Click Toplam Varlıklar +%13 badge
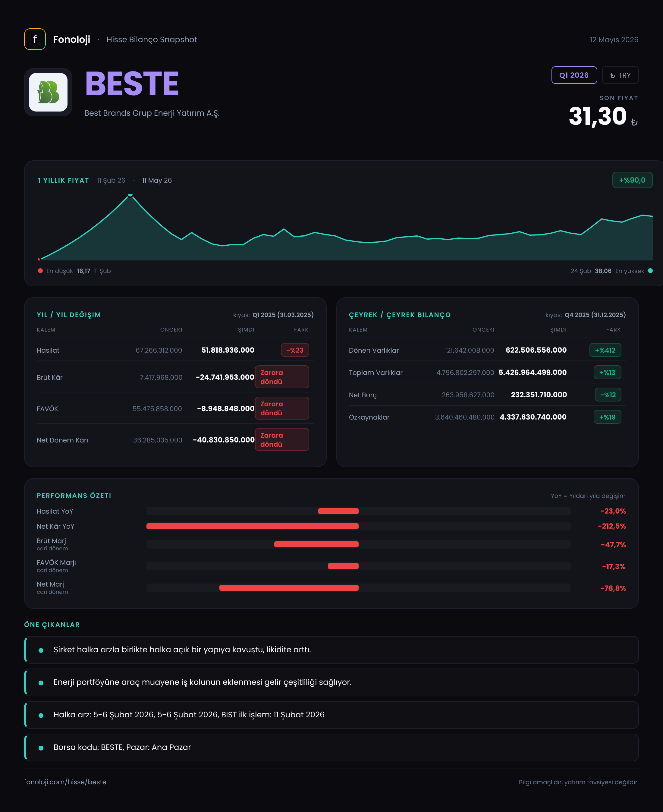 (x=607, y=372)
